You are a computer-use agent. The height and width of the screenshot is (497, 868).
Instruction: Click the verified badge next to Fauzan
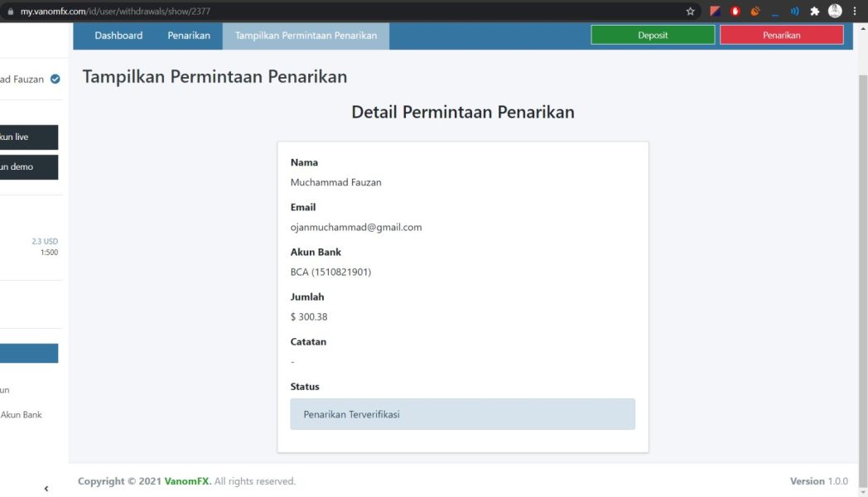[55, 80]
